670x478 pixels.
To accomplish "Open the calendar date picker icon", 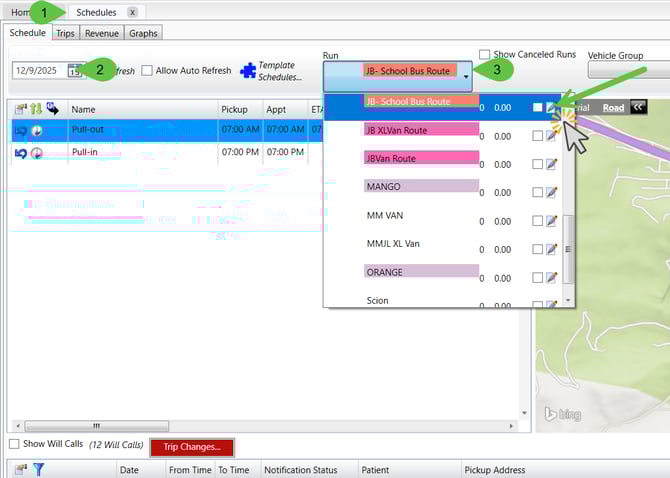I will (75, 70).
